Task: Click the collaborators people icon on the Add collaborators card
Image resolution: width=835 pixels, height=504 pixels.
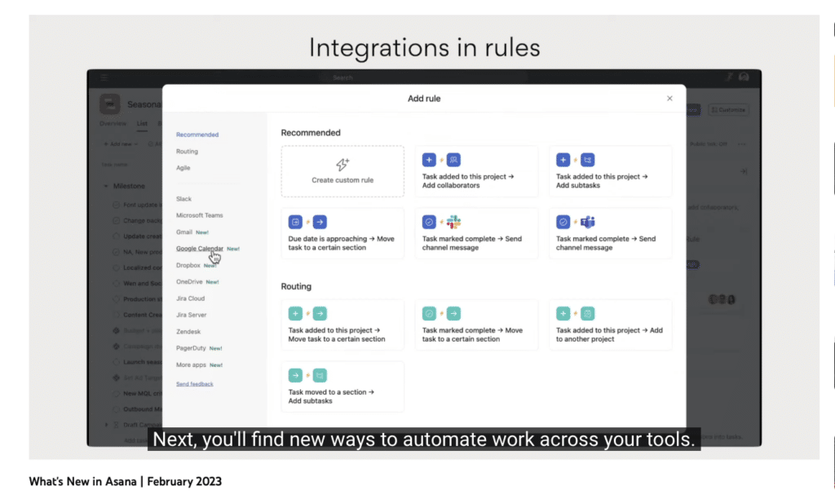Action: click(x=453, y=160)
